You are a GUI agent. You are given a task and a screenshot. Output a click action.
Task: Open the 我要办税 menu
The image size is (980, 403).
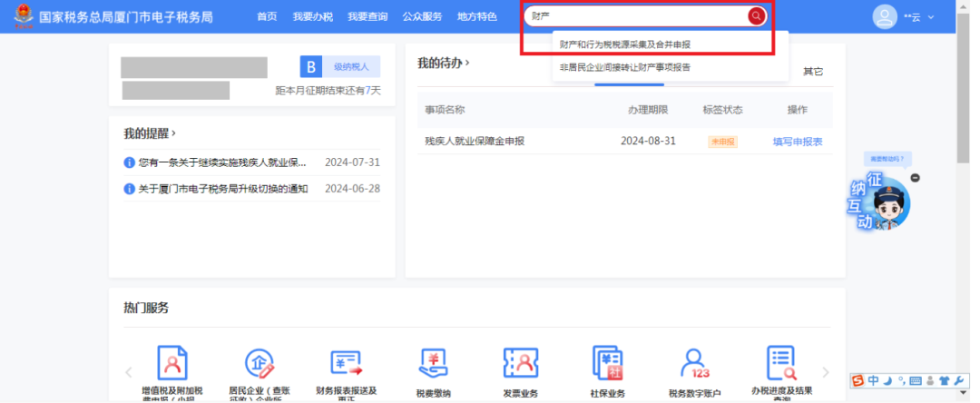pos(312,17)
